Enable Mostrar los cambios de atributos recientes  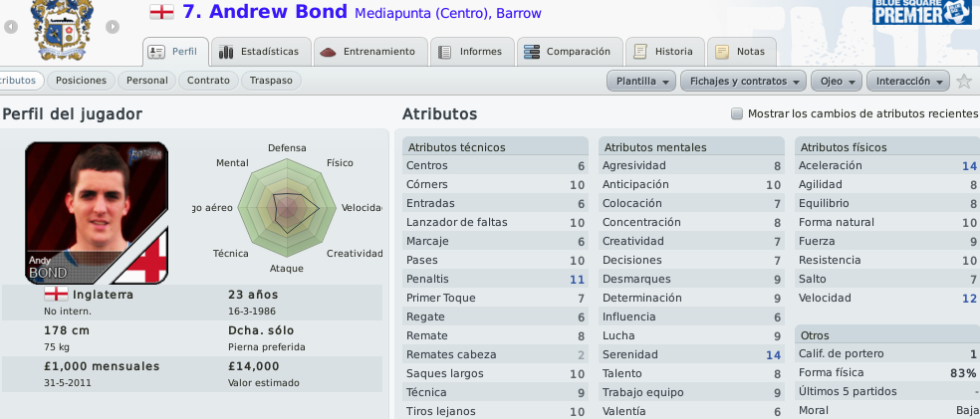coord(737,113)
